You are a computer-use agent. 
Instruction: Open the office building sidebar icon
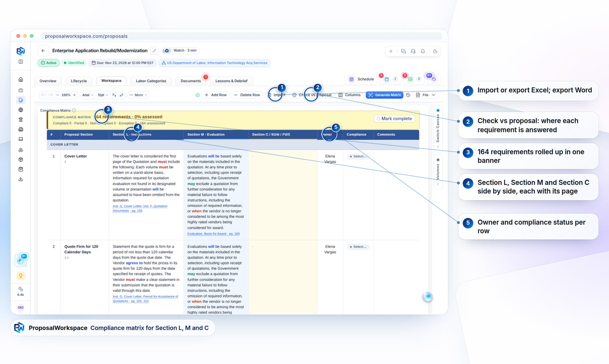[x=21, y=129]
